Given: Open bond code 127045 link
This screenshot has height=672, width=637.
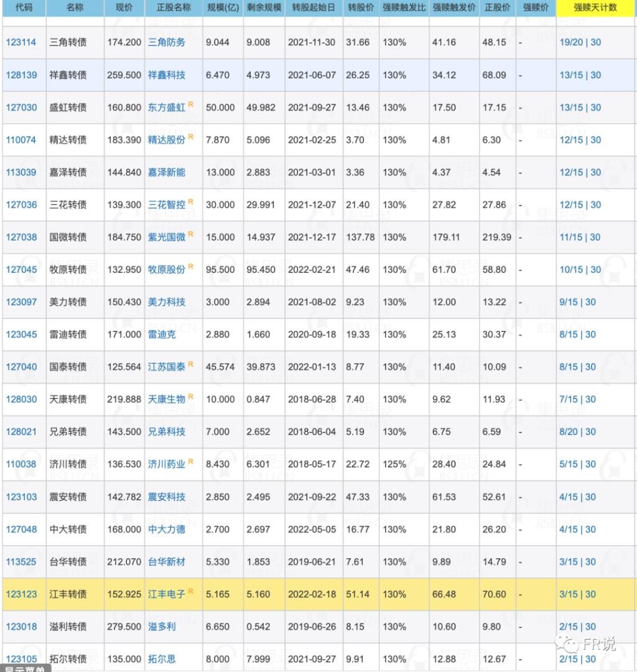Looking at the screenshot, I should (x=21, y=270).
